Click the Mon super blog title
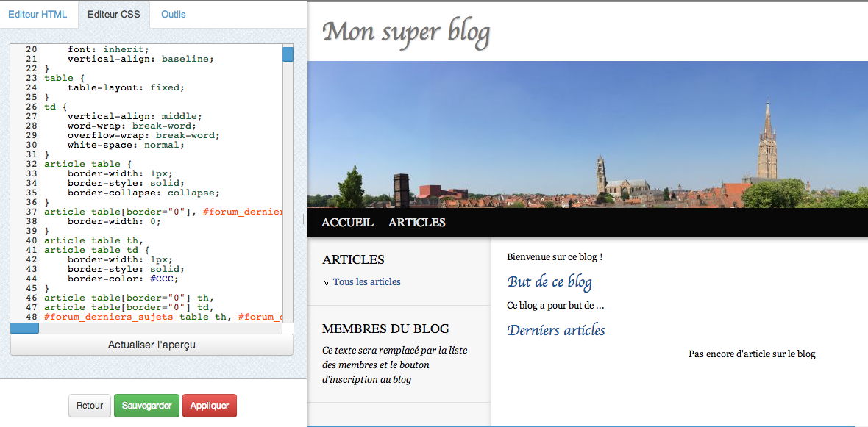 (406, 32)
